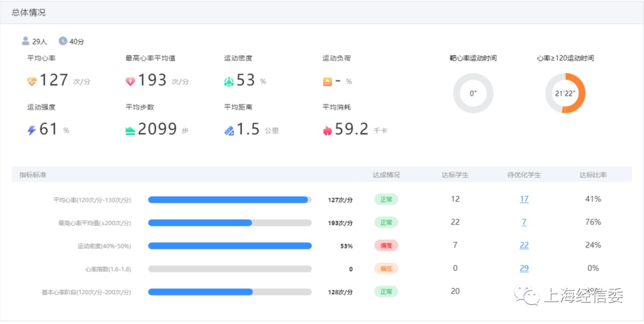Open the 22 待优化学生 link for 运动密度
644x324 pixels.
tap(524, 245)
